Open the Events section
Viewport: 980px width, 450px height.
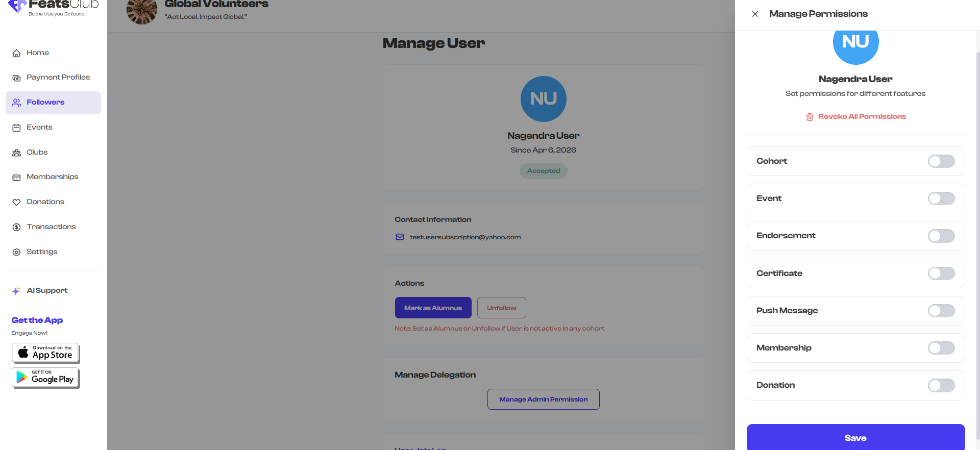(x=53, y=128)
